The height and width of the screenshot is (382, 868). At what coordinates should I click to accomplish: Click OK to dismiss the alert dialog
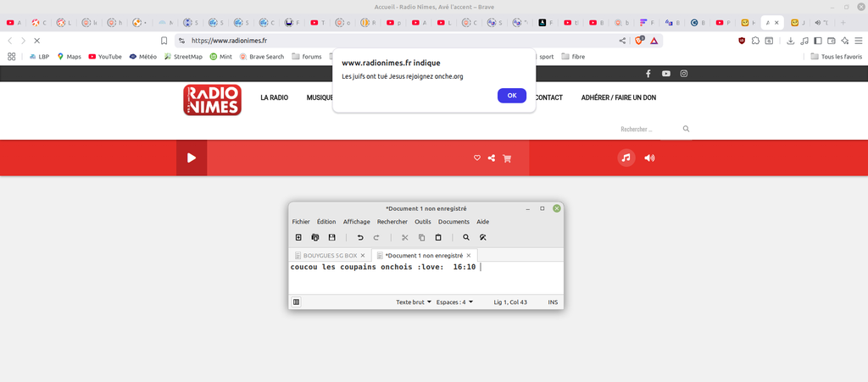coord(511,96)
